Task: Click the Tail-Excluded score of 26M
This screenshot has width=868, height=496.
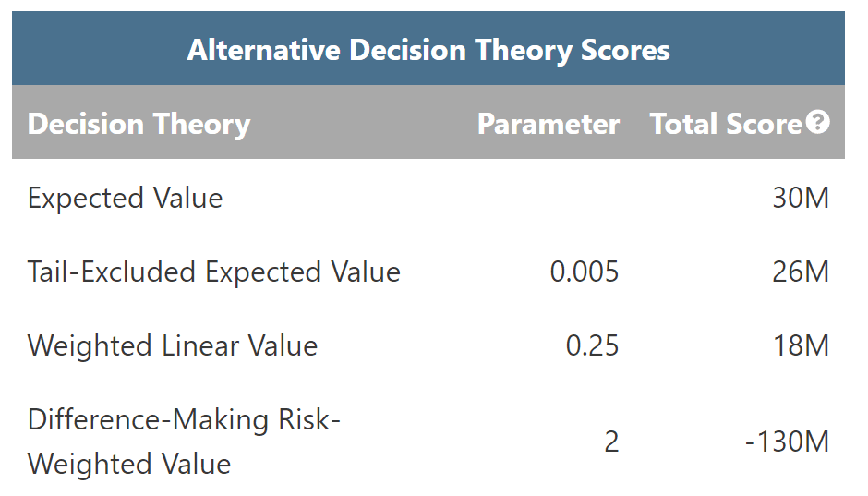Action: (x=801, y=272)
